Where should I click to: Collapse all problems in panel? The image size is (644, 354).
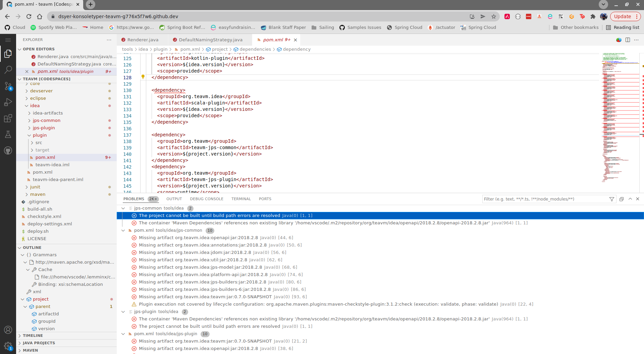coord(622,199)
